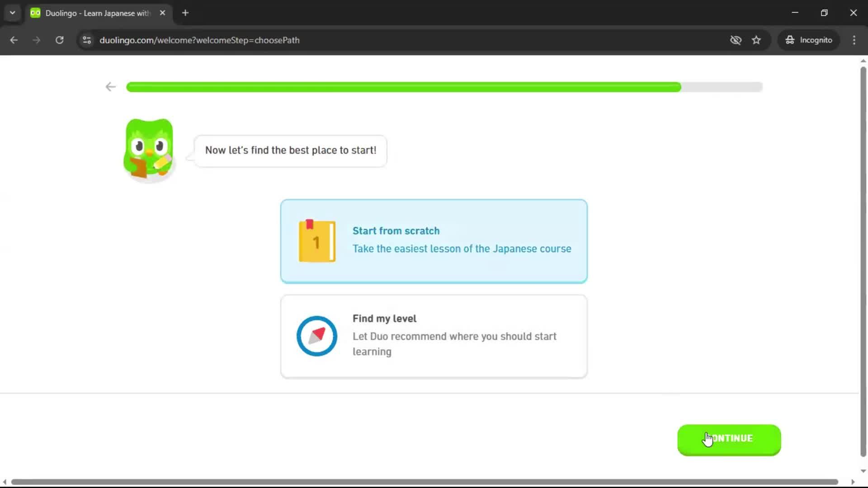Click the site information icon in address bar
Screen dimensions: 868x488
click(86, 40)
